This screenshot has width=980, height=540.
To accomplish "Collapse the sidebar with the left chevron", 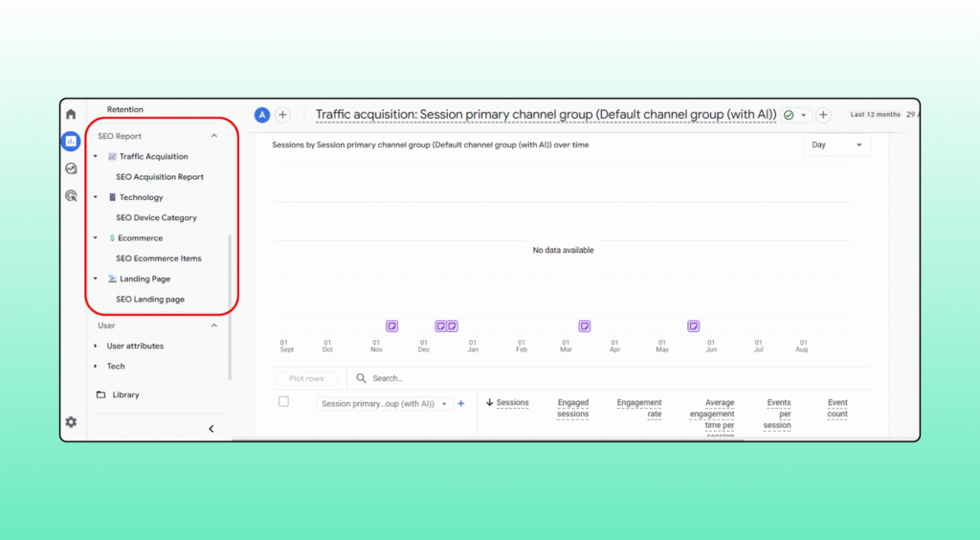I will pyautogui.click(x=212, y=429).
